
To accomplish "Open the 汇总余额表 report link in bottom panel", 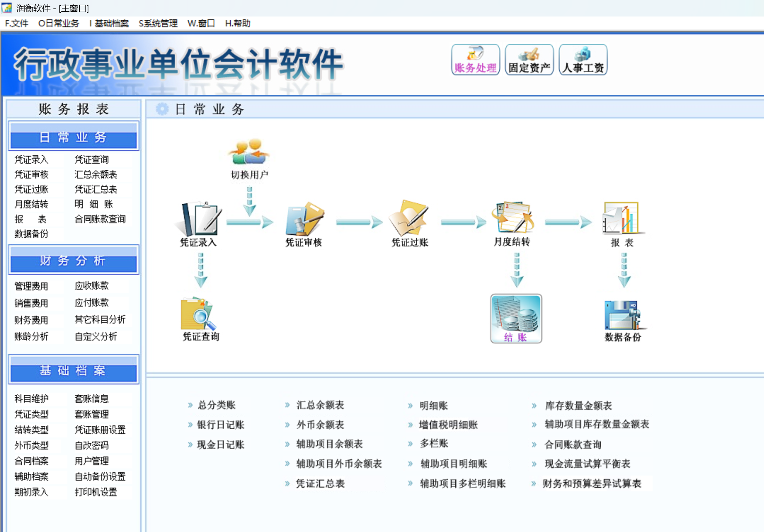I will (x=320, y=405).
